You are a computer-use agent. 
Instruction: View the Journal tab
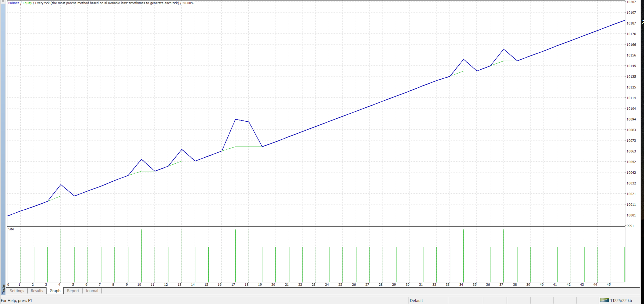(91, 291)
